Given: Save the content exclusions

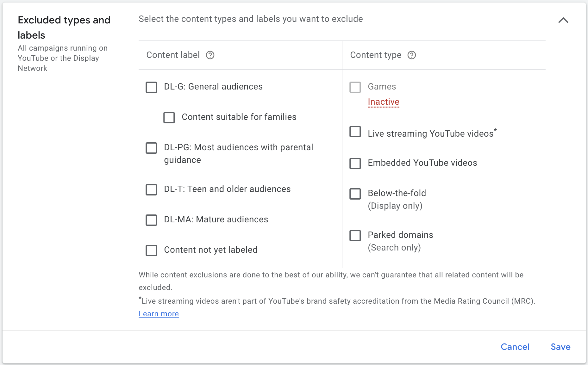Looking at the screenshot, I should 560,347.
